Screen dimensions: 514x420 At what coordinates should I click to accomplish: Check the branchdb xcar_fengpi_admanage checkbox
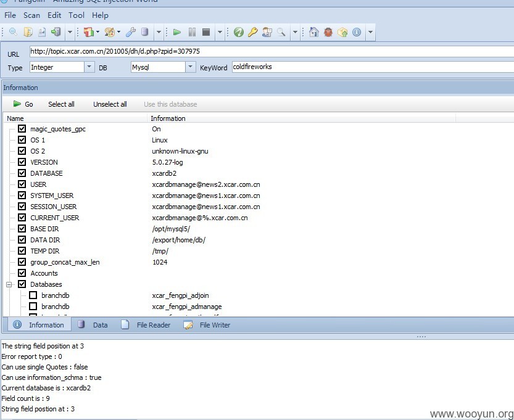point(33,306)
